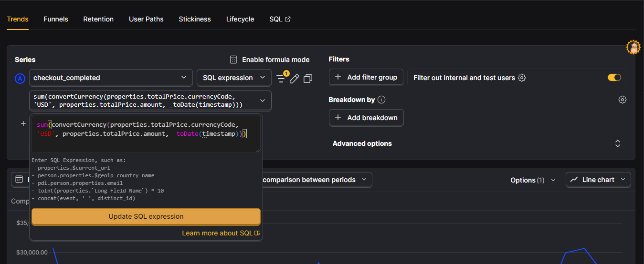
Task: Duplicate the checkout_completed series
Action: pos(308,78)
